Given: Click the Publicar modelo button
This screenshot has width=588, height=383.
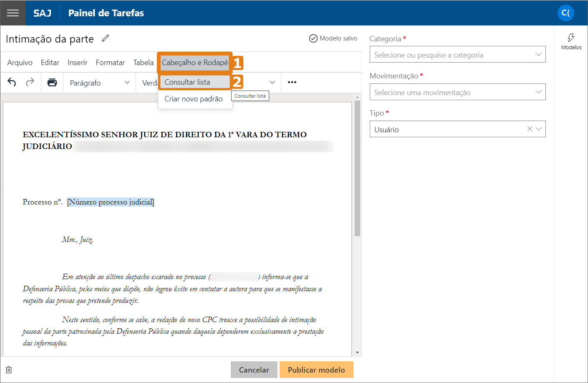Looking at the screenshot, I should coord(316,370).
